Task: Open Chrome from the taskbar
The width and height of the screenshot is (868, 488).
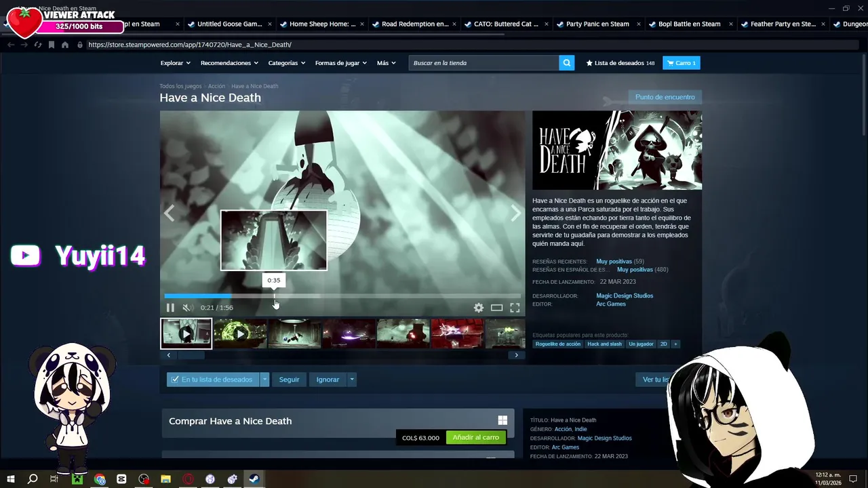Action: [x=100, y=479]
